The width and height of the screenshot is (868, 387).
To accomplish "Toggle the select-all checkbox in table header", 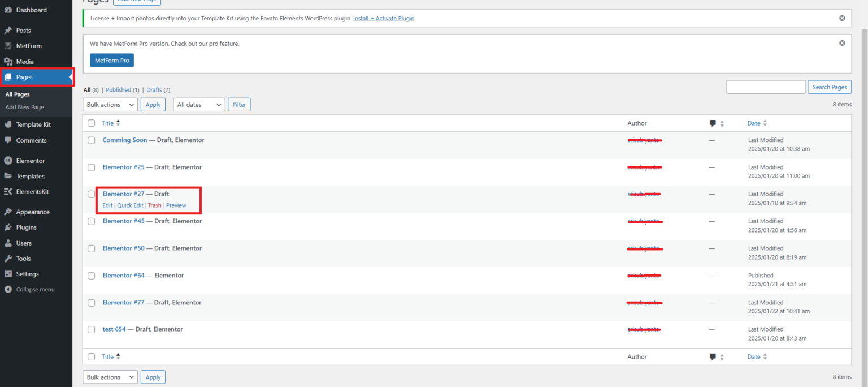I will (92, 123).
